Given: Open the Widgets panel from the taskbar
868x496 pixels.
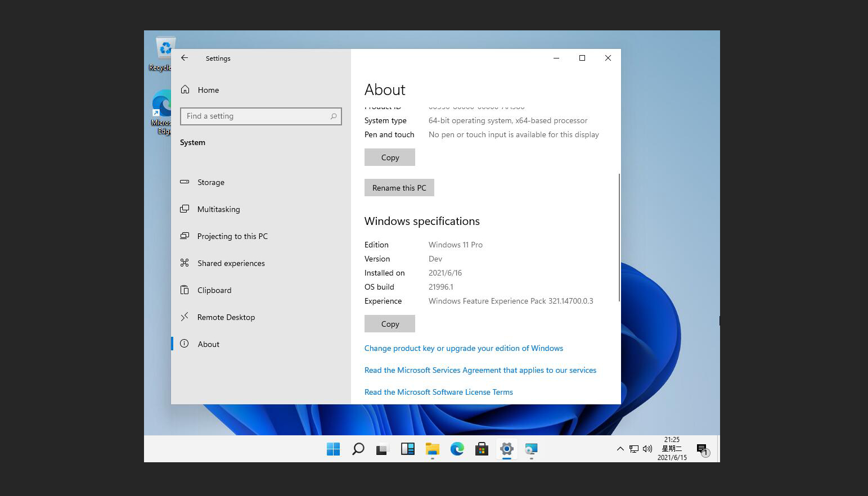Looking at the screenshot, I should (x=407, y=449).
